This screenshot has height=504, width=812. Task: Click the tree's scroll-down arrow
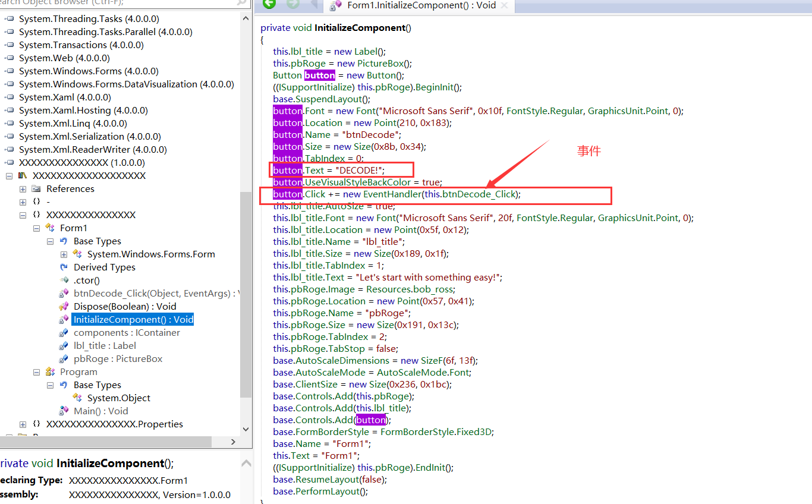[x=246, y=429]
